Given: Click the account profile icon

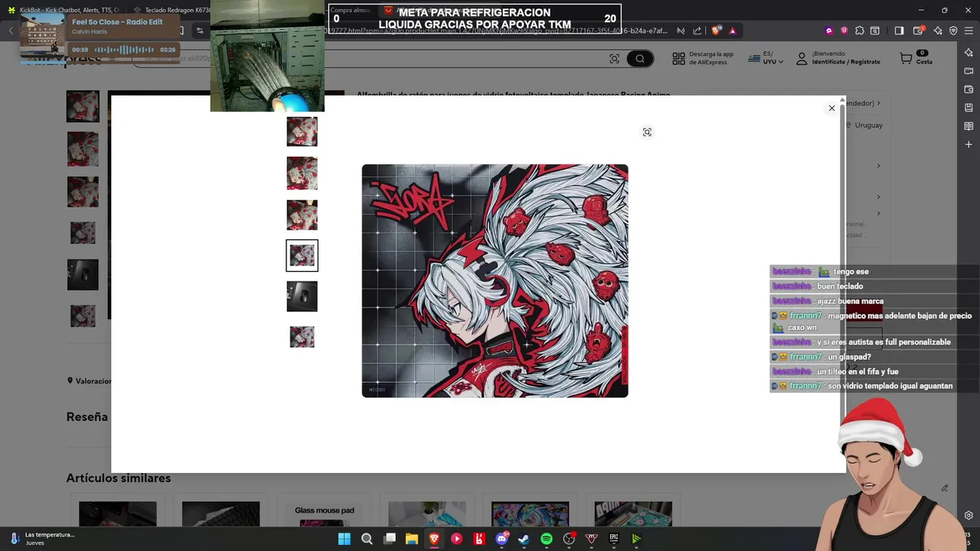Looking at the screenshot, I should click(x=802, y=58).
